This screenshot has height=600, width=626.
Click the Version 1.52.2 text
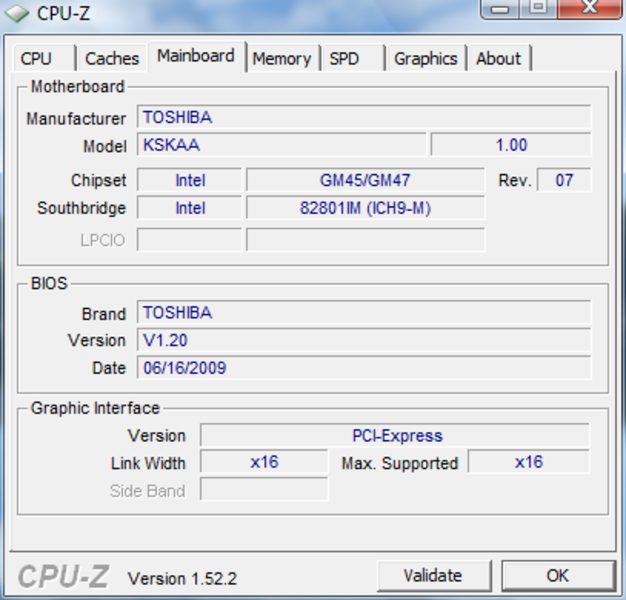tap(182, 578)
